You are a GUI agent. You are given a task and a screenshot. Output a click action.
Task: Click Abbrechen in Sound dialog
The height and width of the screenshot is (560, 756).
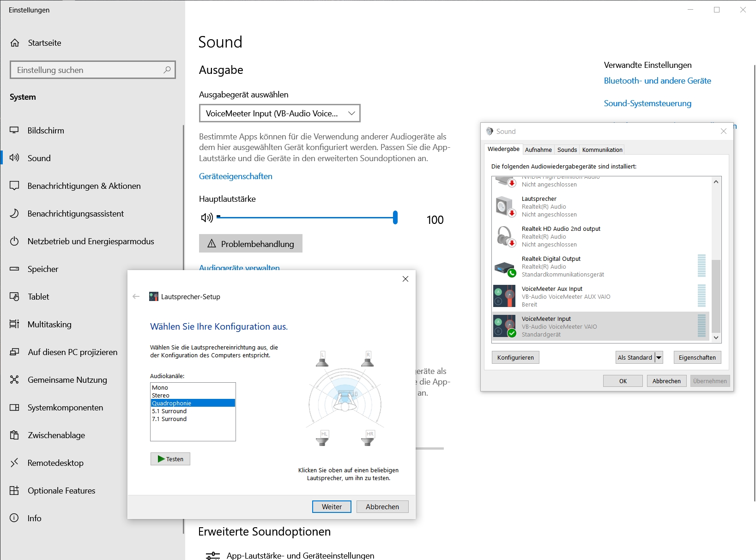[666, 381]
